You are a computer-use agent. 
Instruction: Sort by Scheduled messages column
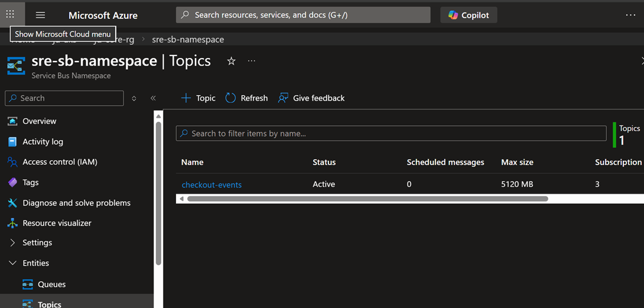[x=445, y=163]
